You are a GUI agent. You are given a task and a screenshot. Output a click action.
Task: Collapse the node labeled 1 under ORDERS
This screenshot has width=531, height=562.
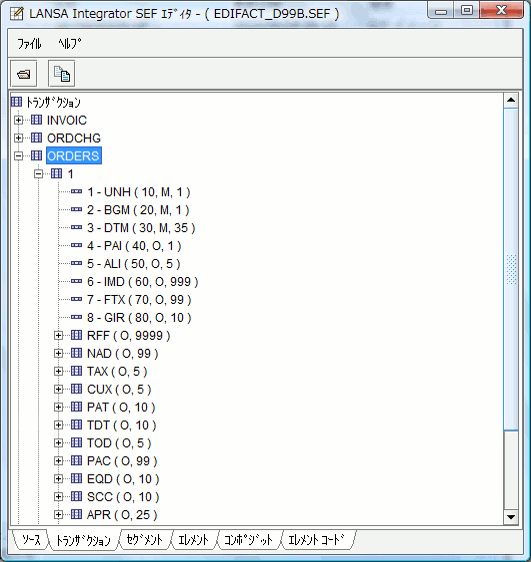pyautogui.click(x=38, y=174)
